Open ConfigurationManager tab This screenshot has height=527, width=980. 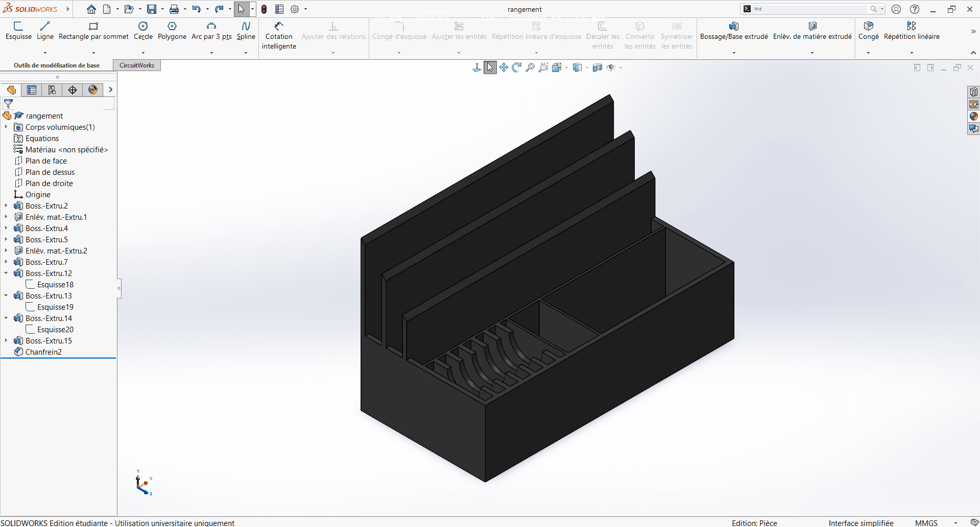52,90
